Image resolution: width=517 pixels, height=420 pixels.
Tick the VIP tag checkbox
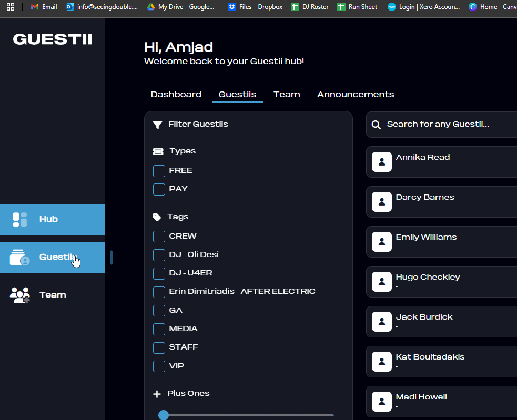pos(159,366)
